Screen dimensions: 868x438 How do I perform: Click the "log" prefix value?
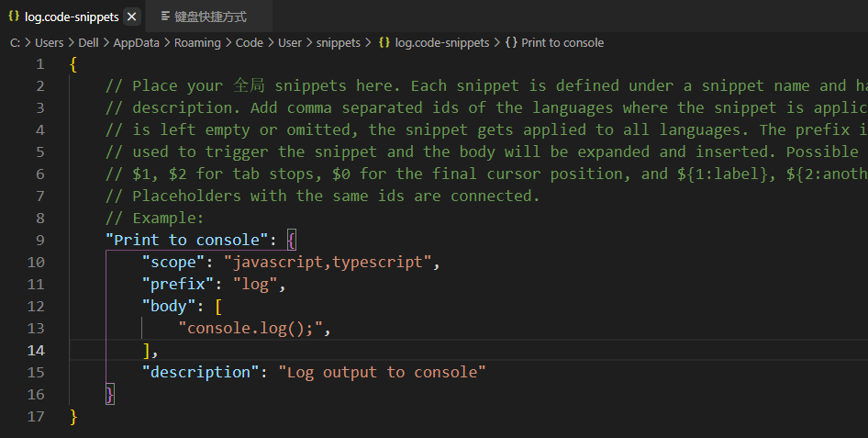(255, 285)
